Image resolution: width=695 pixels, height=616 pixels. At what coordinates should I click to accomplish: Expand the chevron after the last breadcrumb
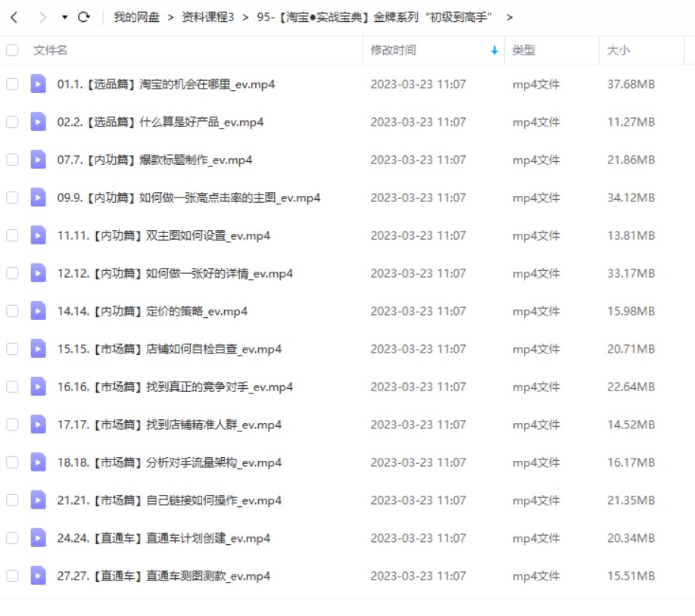(510, 17)
